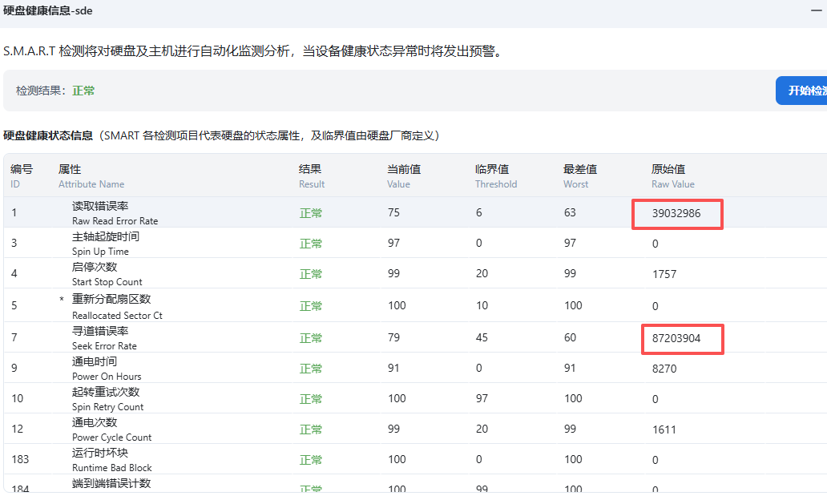Select the 读取错误率 Raw Read Error Rate row
The image size is (827, 504).
coord(115,213)
